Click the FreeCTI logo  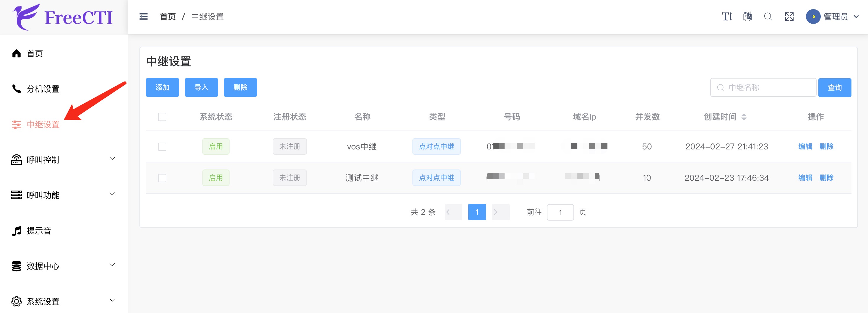tap(62, 17)
